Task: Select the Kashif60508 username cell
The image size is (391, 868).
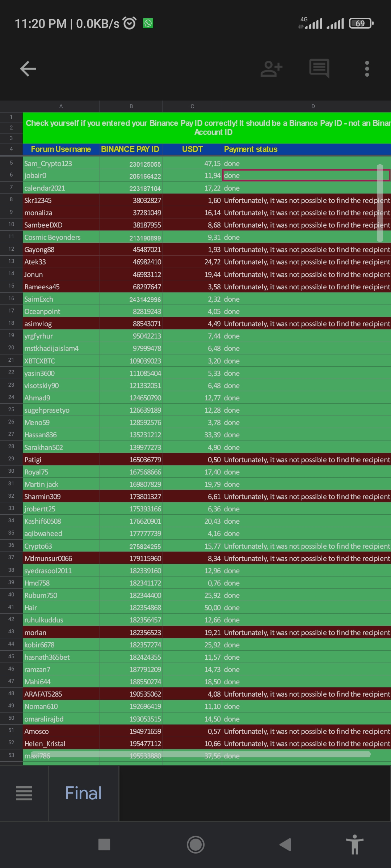Action: click(x=61, y=521)
